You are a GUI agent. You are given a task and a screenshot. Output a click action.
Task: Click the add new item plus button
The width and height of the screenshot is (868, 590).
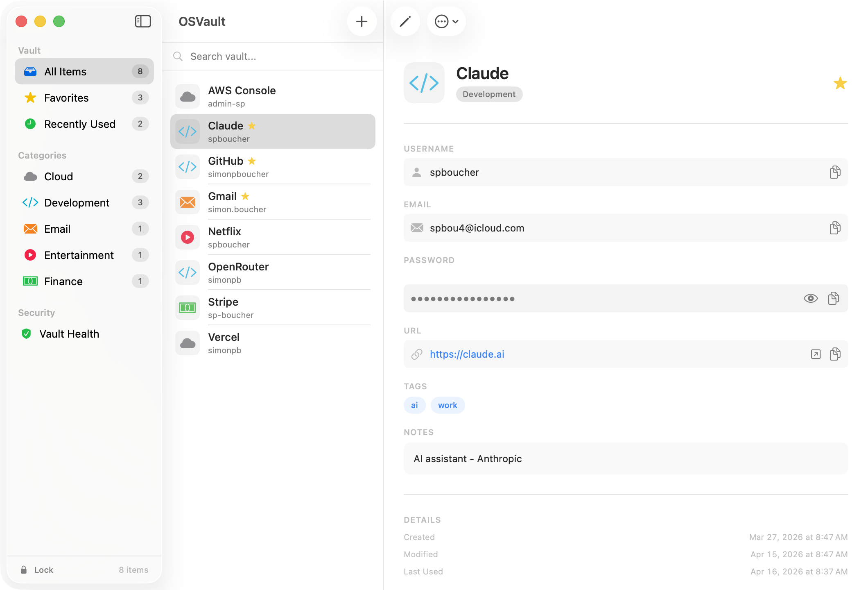(x=362, y=21)
